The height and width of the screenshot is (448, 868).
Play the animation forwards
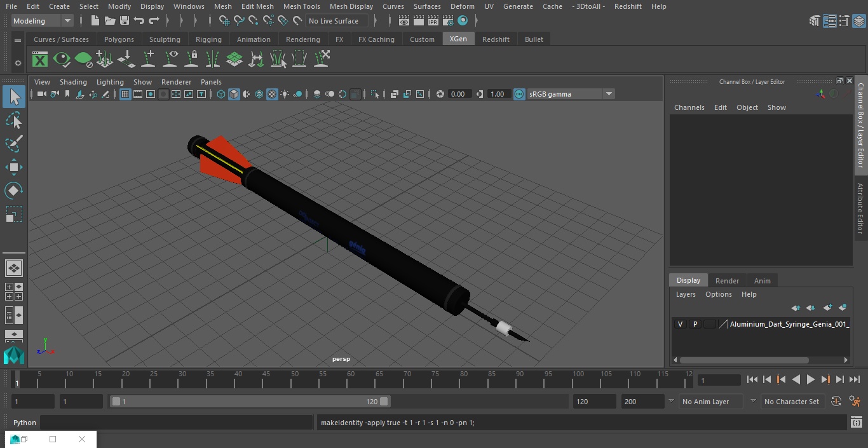click(x=810, y=379)
